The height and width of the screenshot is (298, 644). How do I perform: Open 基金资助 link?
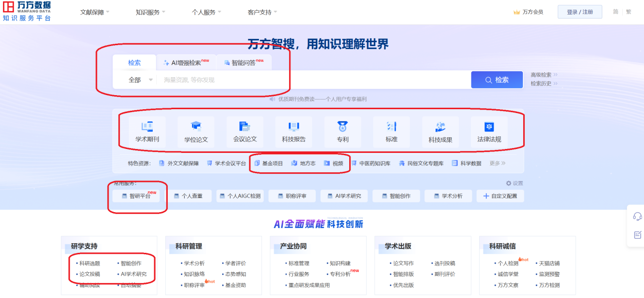click(x=236, y=285)
